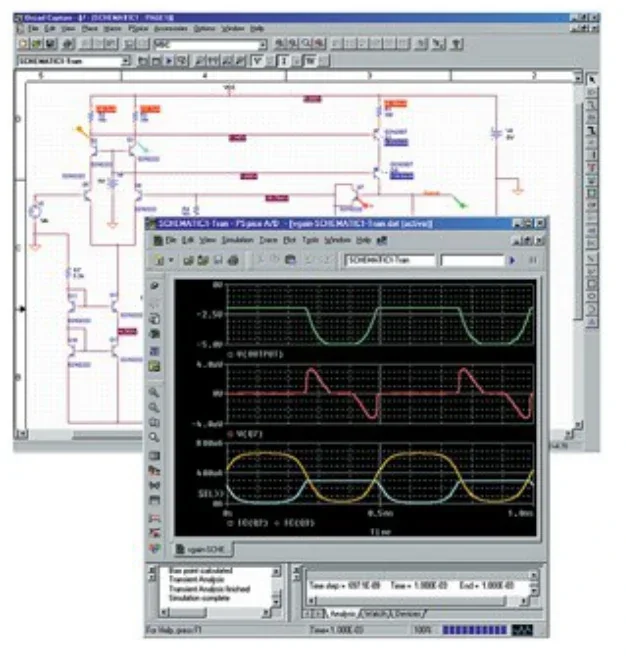Click the Paste icon in the PSpice toolbar
The image size is (626, 663).
click(x=290, y=260)
